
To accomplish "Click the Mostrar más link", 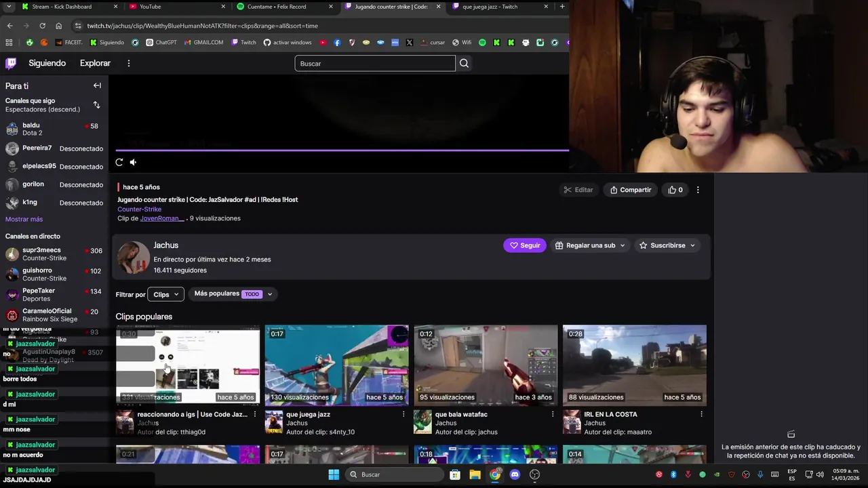I will tap(24, 219).
